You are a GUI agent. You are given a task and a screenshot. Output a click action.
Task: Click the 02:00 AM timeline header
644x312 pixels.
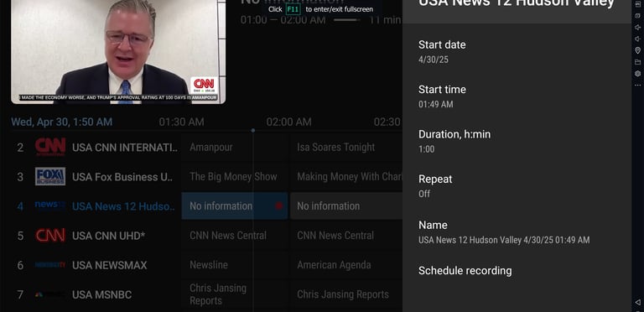tap(288, 122)
